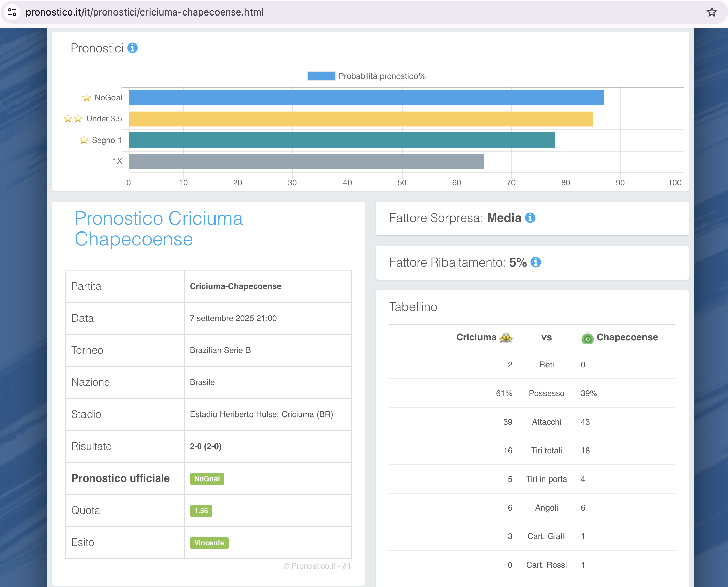Image resolution: width=728 pixels, height=587 pixels.
Task: Click 'Estadio Heriberto Hulse, Criciuma (BR)'
Action: tap(262, 414)
